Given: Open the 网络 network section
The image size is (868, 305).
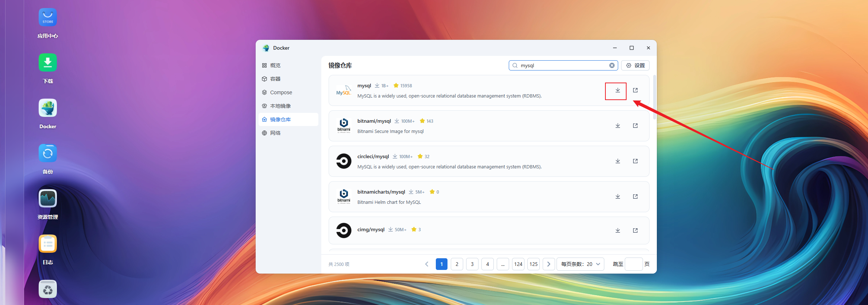Looking at the screenshot, I should (288, 133).
